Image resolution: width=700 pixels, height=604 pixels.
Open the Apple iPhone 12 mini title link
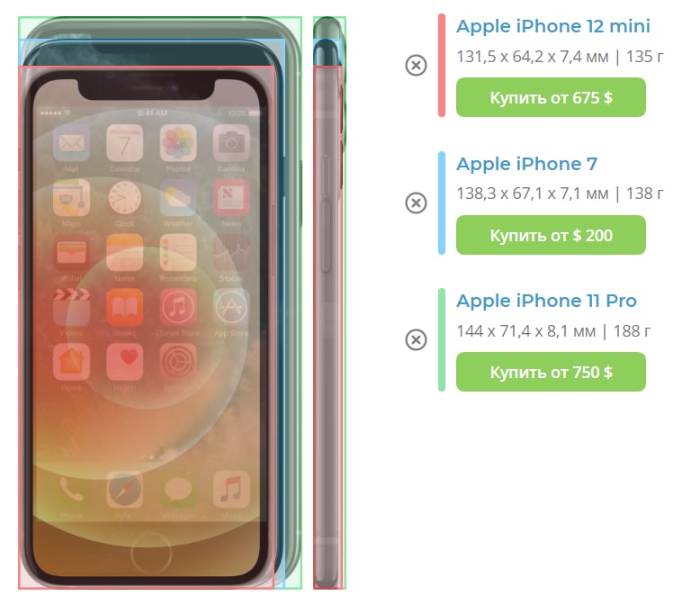coord(552,26)
